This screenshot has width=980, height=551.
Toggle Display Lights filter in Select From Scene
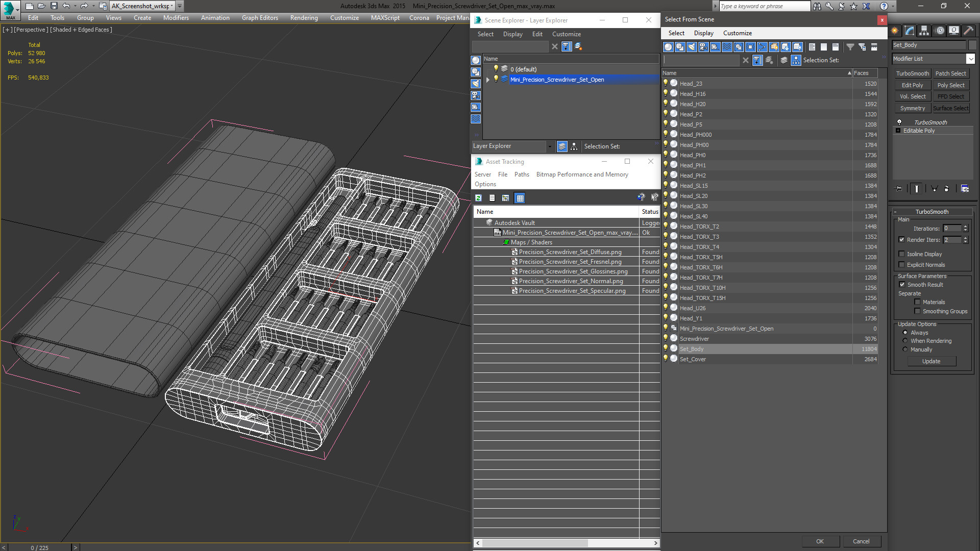coord(692,47)
